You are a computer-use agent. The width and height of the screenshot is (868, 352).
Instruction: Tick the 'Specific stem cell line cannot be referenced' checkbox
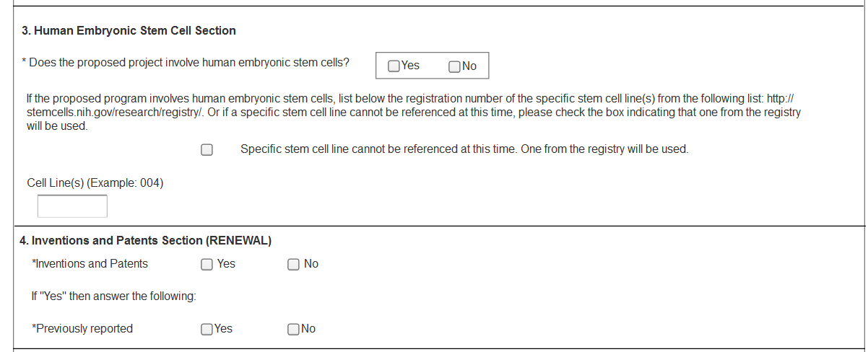(207, 150)
